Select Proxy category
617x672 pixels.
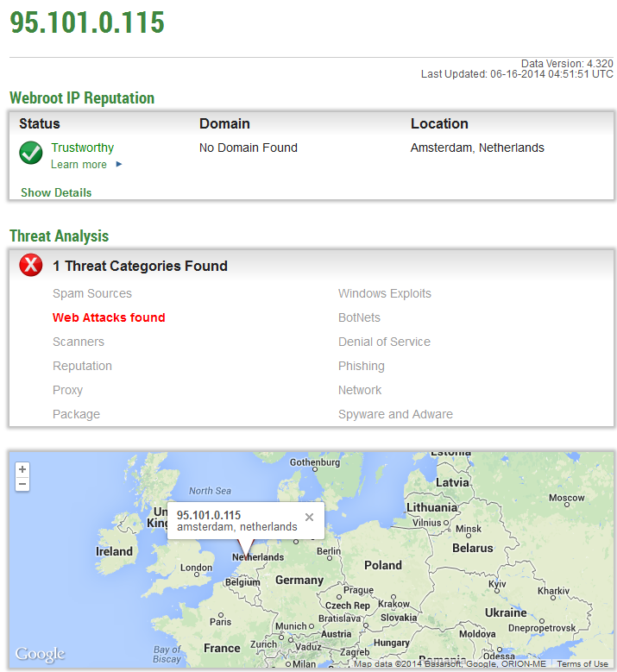pyautogui.click(x=68, y=391)
